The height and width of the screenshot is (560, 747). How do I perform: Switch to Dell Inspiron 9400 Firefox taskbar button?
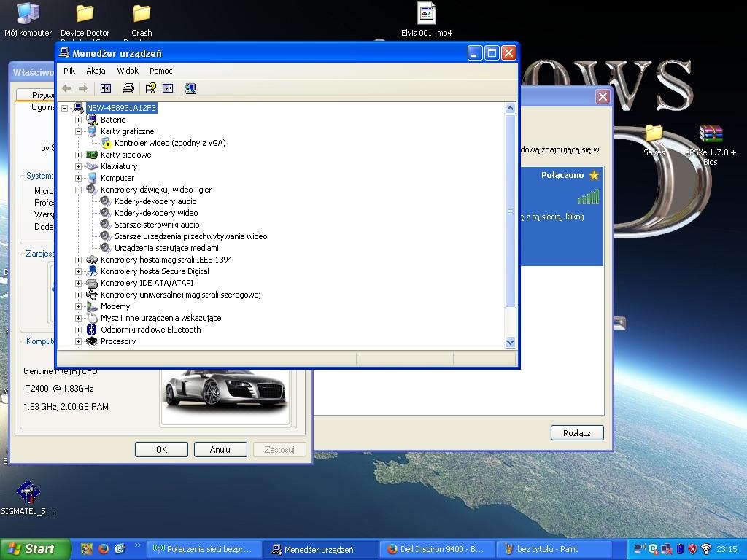438,550
